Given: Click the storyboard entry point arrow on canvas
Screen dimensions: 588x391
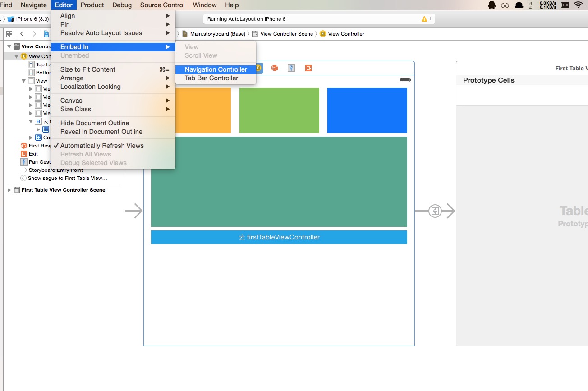Looking at the screenshot, I should 134,211.
